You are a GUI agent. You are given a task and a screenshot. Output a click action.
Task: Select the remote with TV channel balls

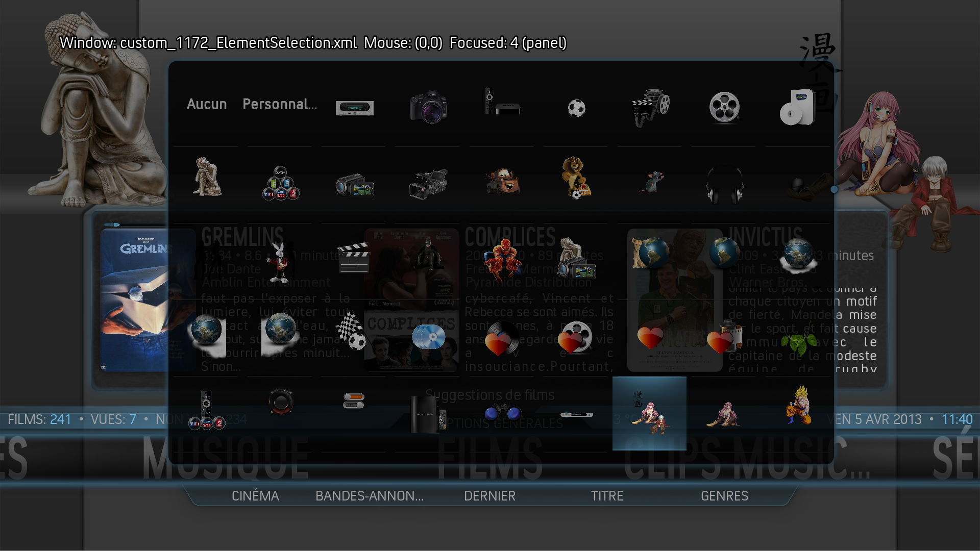point(206,410)
